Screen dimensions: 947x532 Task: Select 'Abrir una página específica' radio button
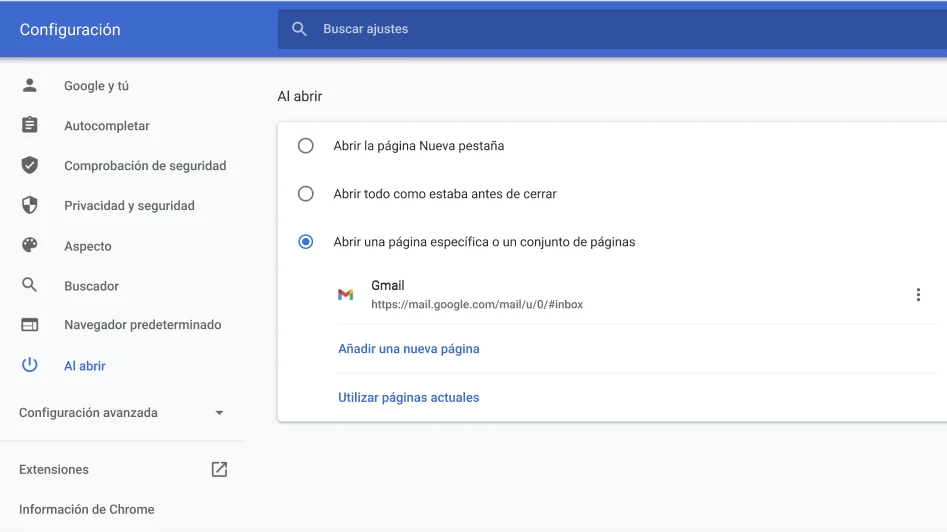point(306,242)
